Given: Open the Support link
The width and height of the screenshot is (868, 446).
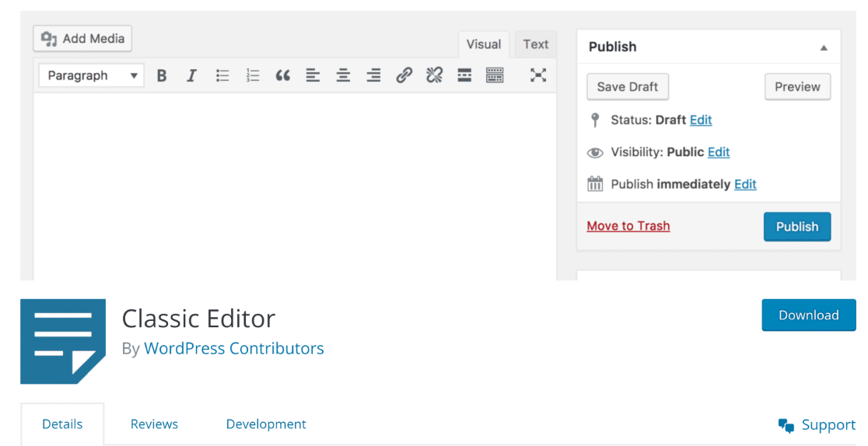Looking at the screenshot, I should coord(817,425).
